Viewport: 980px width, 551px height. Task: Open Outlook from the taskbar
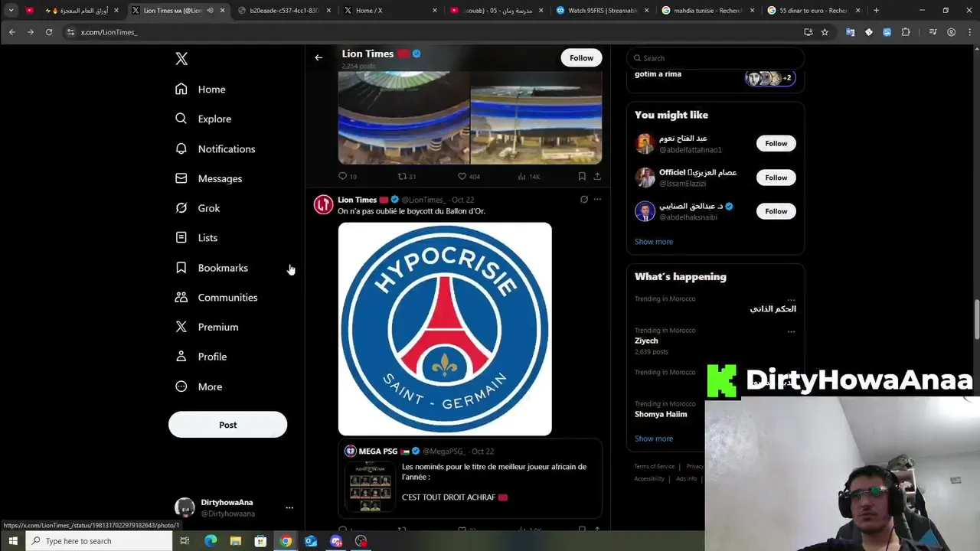point(311,541)
